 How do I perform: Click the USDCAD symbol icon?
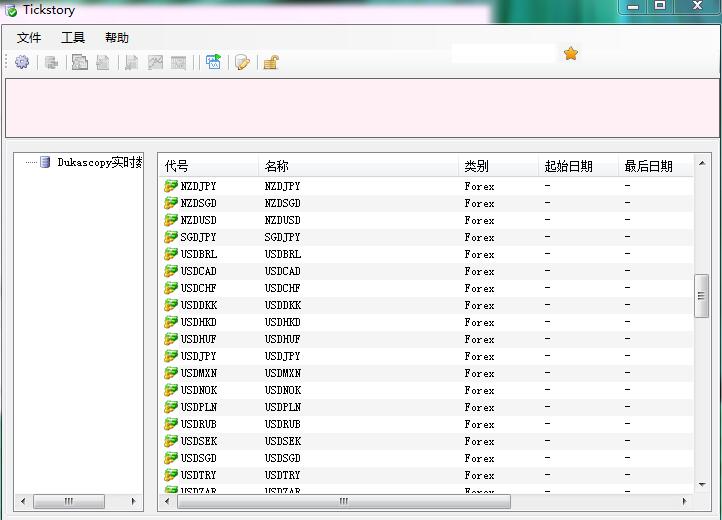[x=171, y=271]
